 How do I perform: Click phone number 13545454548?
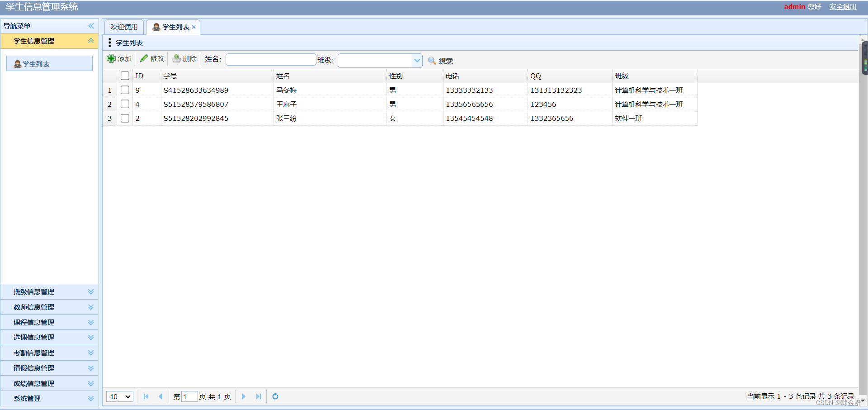pos(469,118)
